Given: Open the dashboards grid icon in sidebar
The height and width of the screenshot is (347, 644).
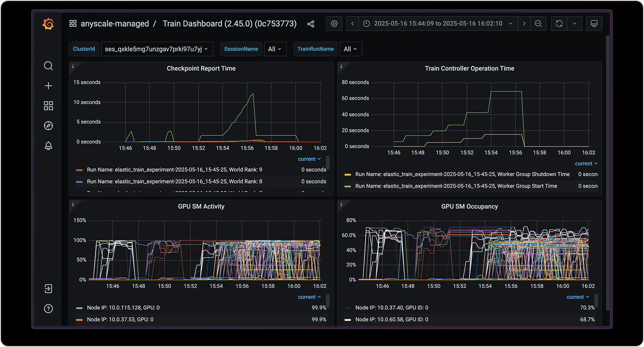Looking at the screenshot, I should coord(48,106).
